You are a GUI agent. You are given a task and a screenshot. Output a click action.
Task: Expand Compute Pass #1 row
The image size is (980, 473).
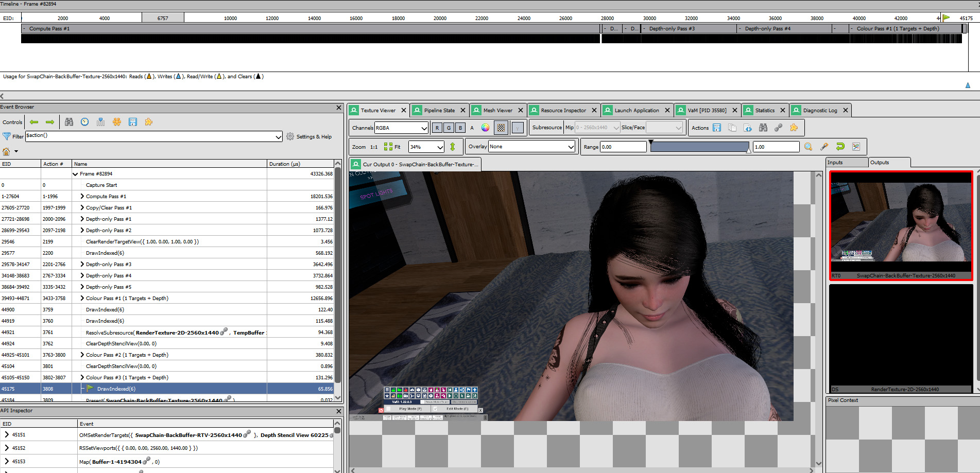82,196
